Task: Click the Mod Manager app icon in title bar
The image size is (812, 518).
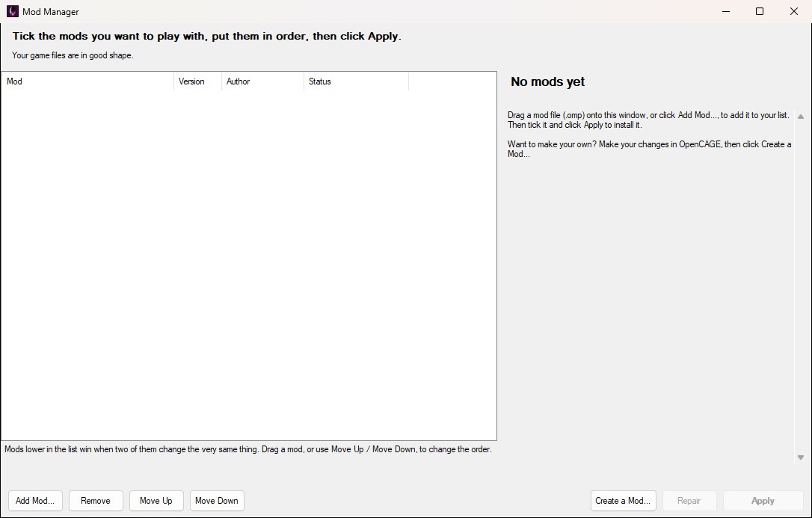Action: pos(13,11)
